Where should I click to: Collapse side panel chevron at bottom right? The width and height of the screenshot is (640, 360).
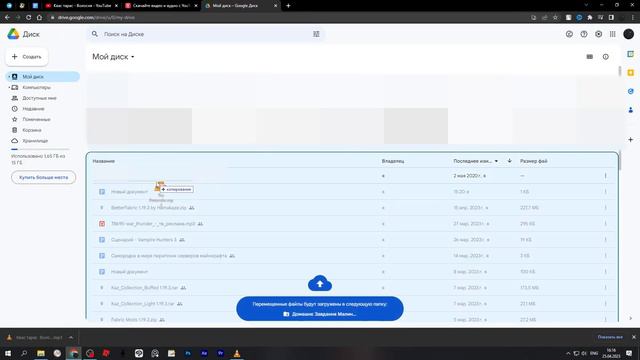pos(631,318)
